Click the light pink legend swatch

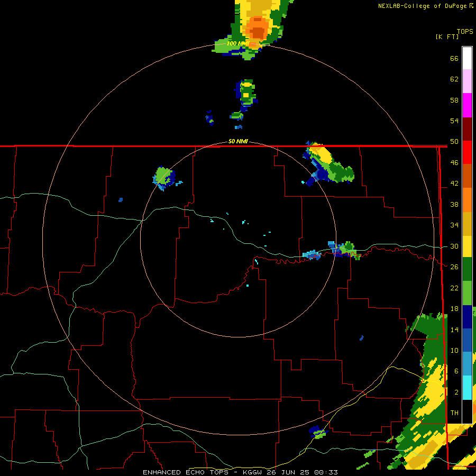point(467,81)
